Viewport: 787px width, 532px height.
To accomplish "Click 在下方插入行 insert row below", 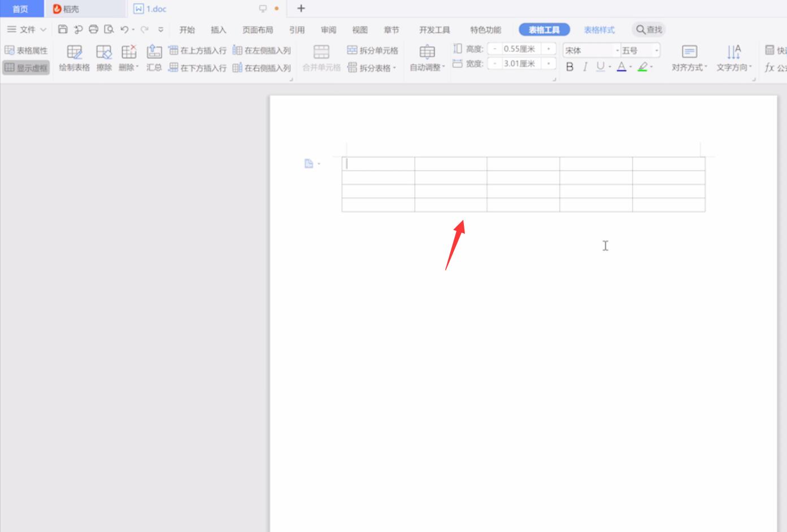I will 198,68.
